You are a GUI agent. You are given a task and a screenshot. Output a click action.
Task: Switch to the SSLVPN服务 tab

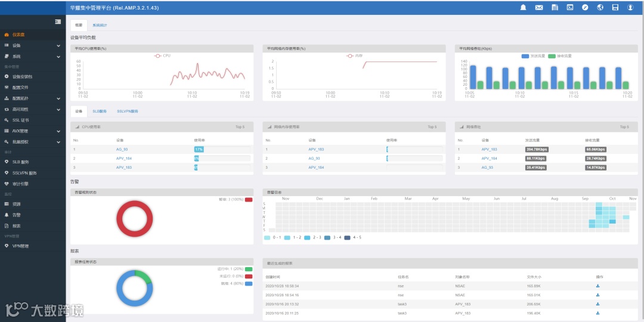[128, 112]
